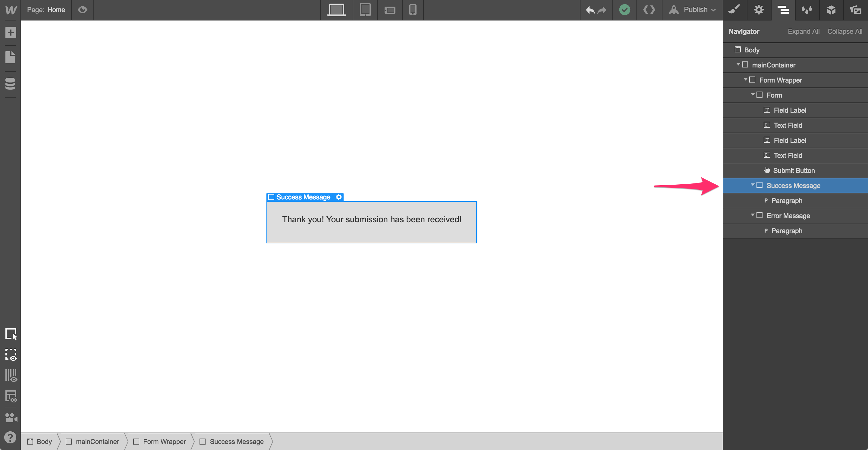Open the Element Settings gear tab
This screenshot has width=868, height=450.
pyautogui.click(x=759, y=10)
